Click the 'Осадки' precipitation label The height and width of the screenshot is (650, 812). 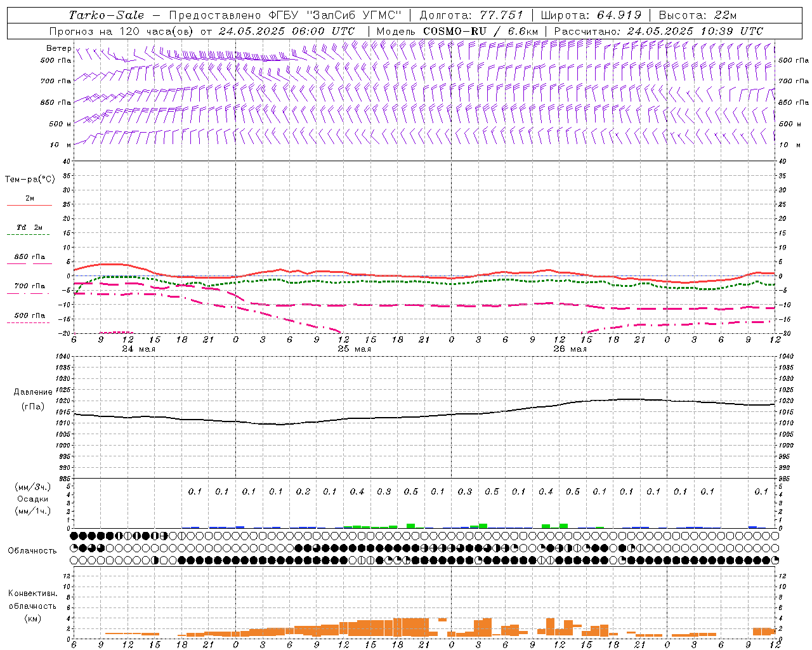click(x=32, y=499)
